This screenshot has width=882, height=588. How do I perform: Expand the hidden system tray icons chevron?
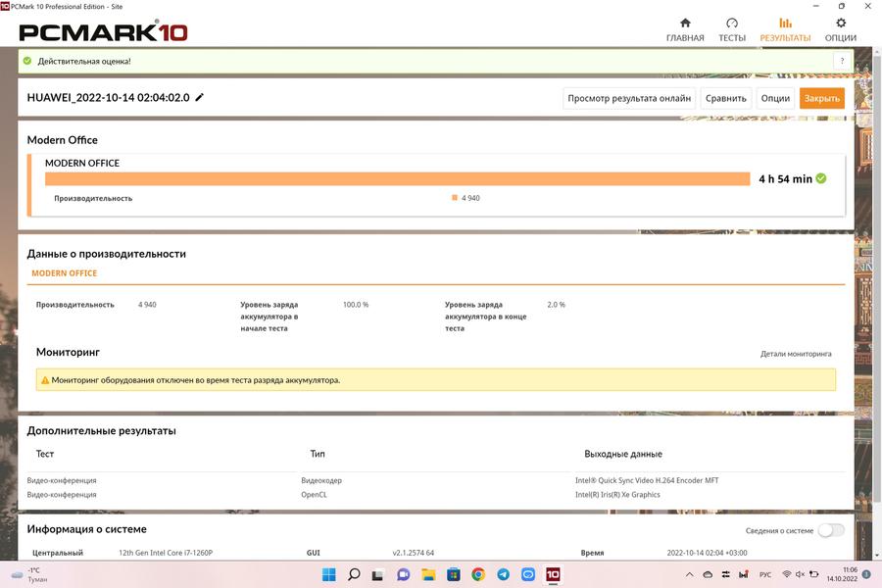[x=689, y=574]
